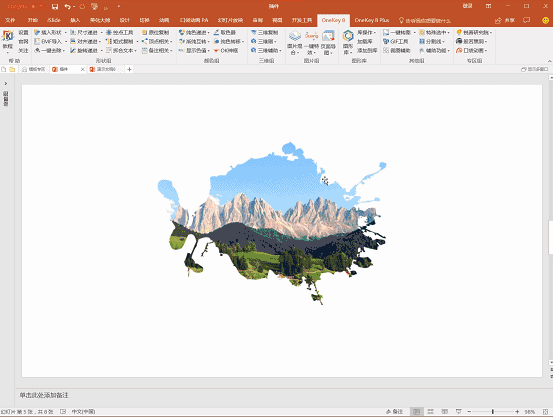Viewport: 553px width, 417px height.
Task: Open the OneKey 8 Plus tab
Action: 372,20
